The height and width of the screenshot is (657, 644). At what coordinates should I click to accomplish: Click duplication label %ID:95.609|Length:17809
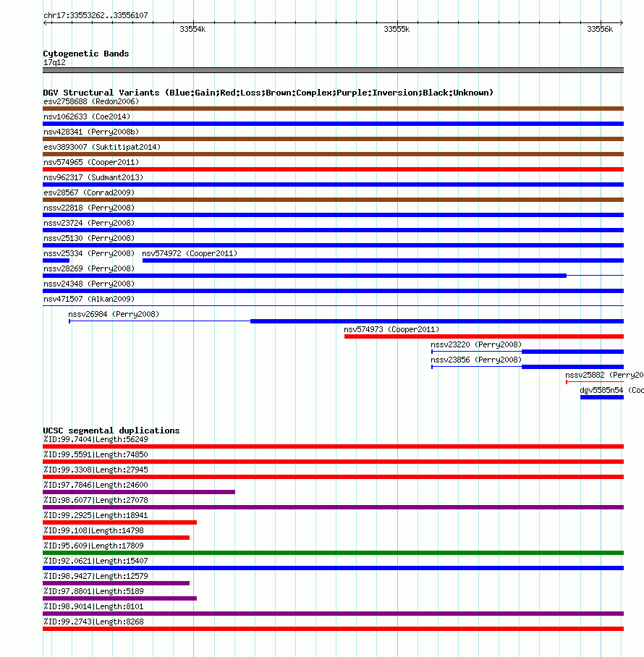click(93, 546)
